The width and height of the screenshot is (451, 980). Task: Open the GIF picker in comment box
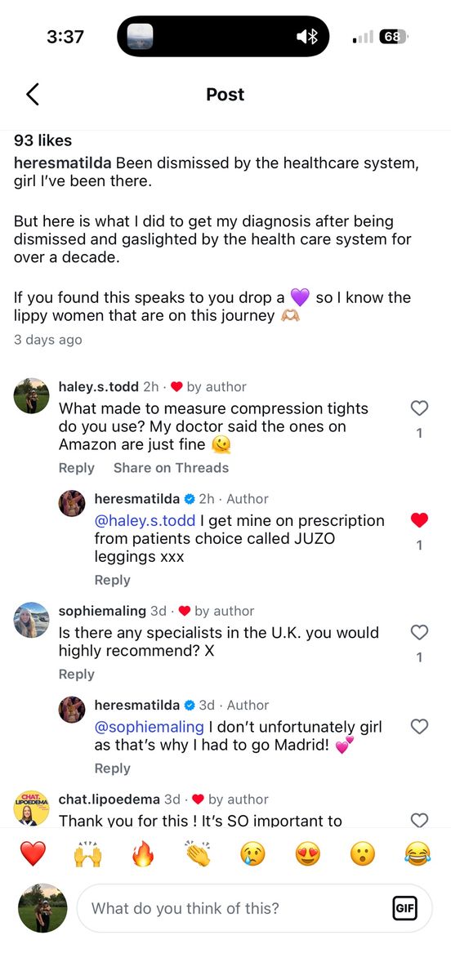404,908
